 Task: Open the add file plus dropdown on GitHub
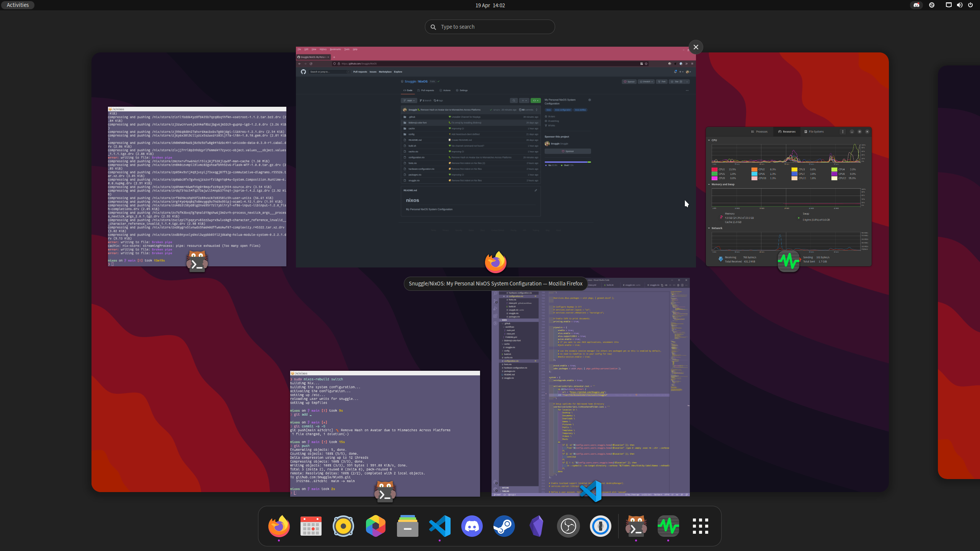[524, 101]
